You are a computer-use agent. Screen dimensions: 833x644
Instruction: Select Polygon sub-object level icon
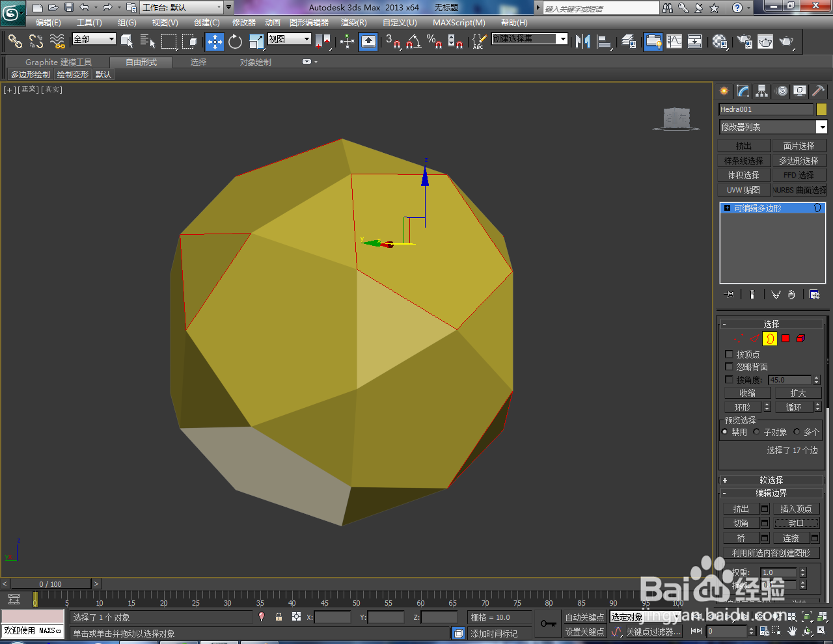[785, 338]
